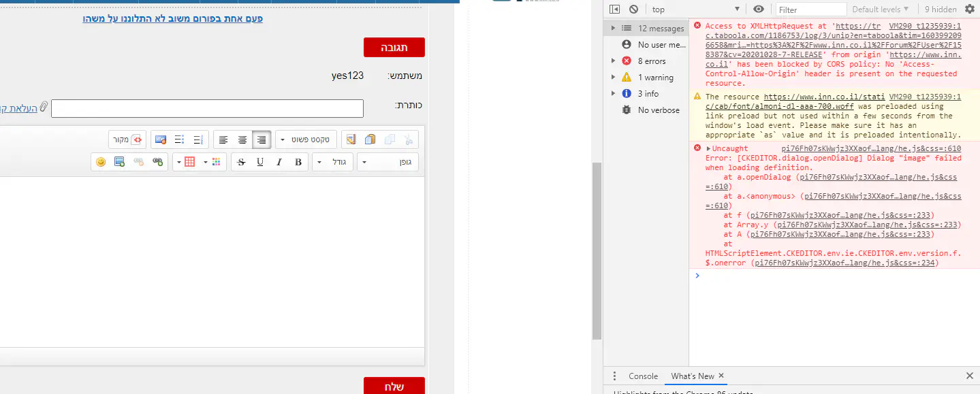
Task: Expand the 8 errors group
Action: pyautogui.click(x=613, y=61)
